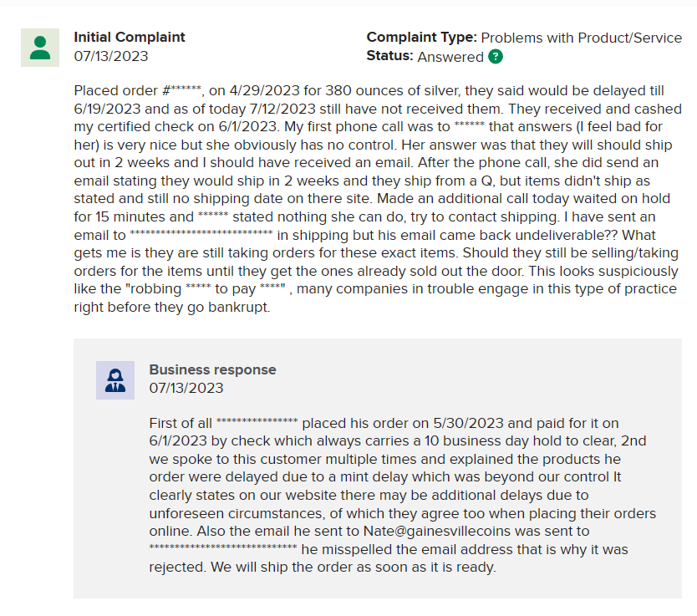Viewport: 697px width, 616px height.
Task: Click the green complainant avatar icon
Action: tap(40, 48)
